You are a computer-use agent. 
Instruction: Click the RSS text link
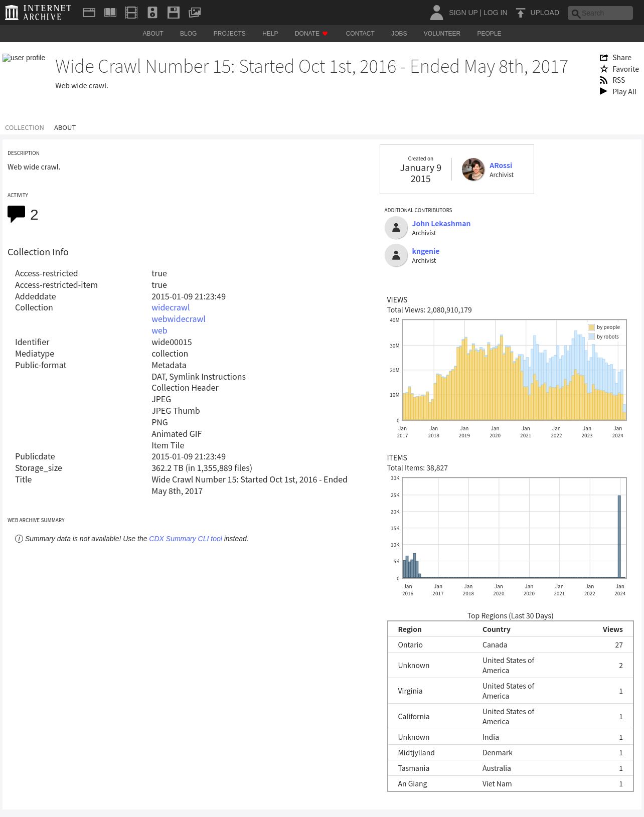(x=619, y=80)
